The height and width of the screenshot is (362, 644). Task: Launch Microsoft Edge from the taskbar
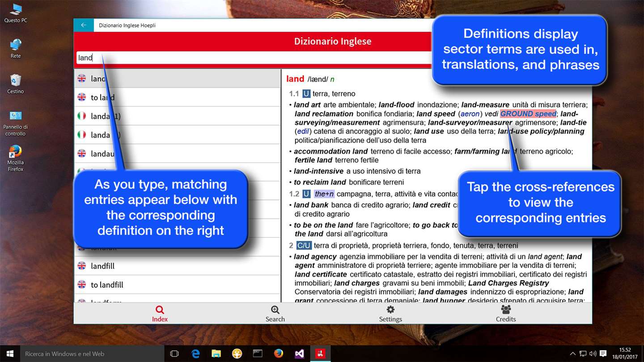(195, 354)
